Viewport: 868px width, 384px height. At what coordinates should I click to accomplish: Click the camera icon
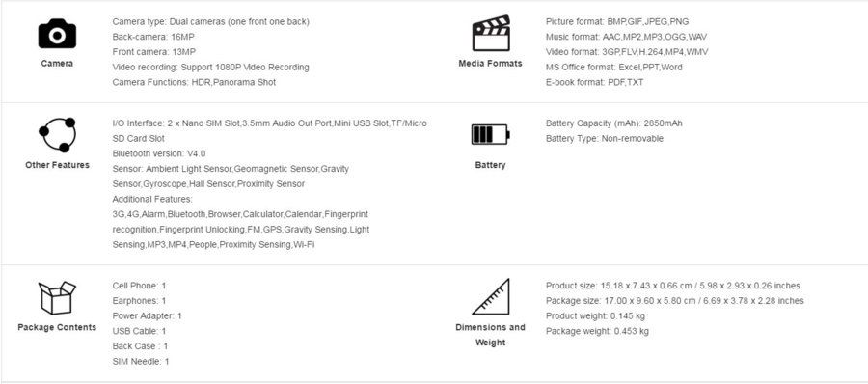[57, 34]
